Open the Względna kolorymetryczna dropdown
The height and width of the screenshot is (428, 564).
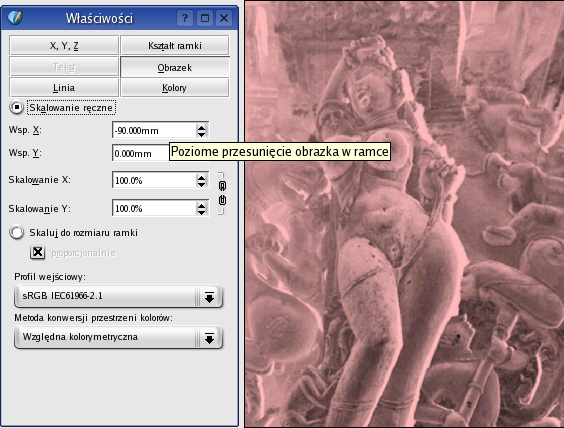(118, 337)
